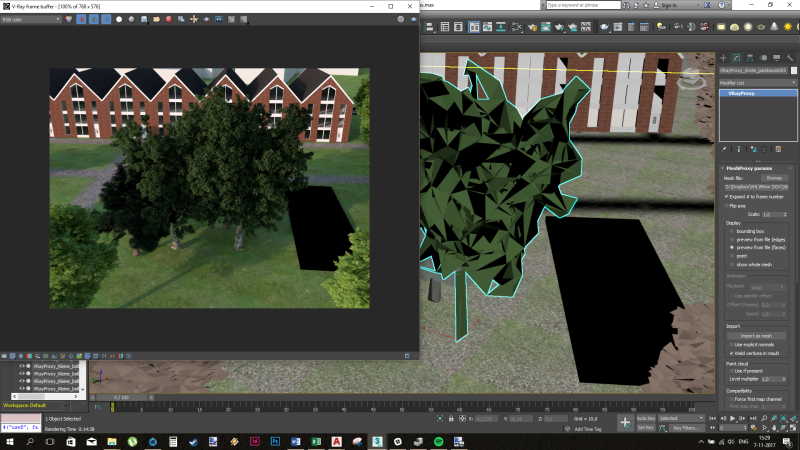Click the Browse button for mesh file
The height and width of the screenshot is (450, 800).
click(774, 178)
